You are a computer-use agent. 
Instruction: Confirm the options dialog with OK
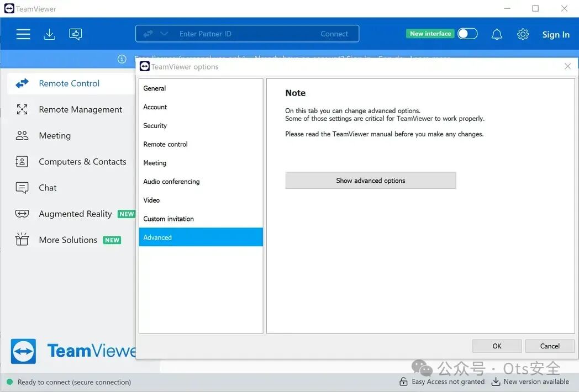click(497, 346)
